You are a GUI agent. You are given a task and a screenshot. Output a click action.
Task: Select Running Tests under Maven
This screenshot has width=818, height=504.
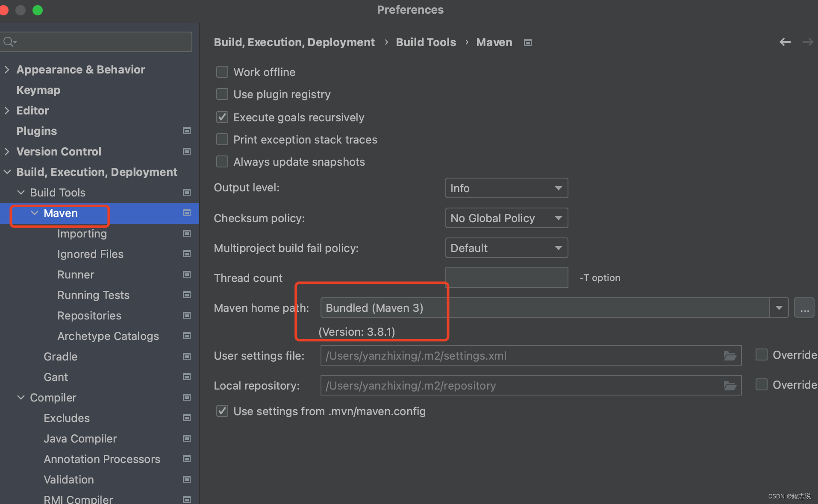(x=93, y=295)
